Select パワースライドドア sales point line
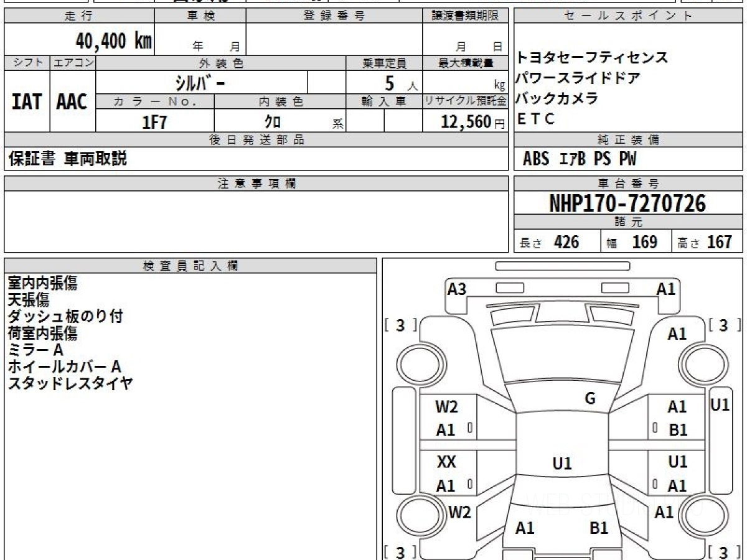 578,78
